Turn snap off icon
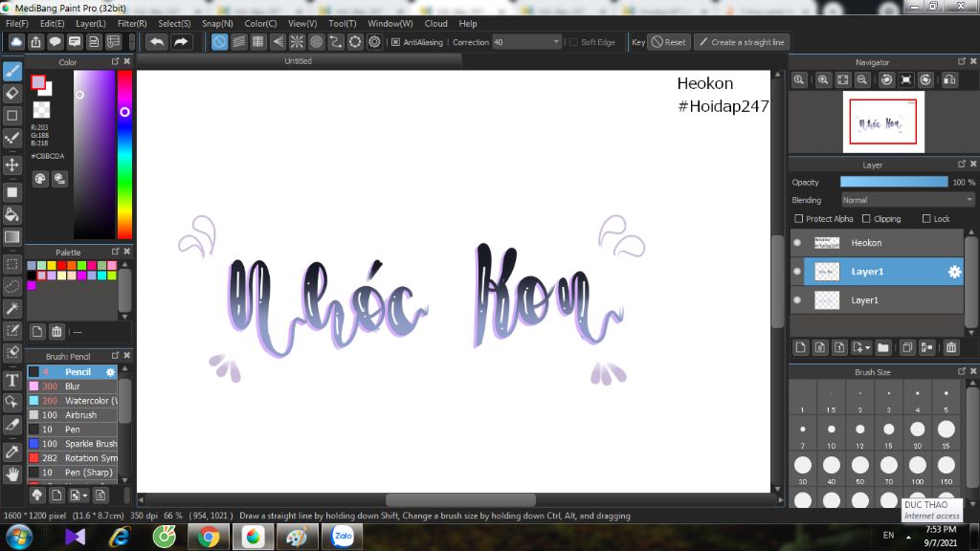This screenshot has width=980, height=551. 219,42
